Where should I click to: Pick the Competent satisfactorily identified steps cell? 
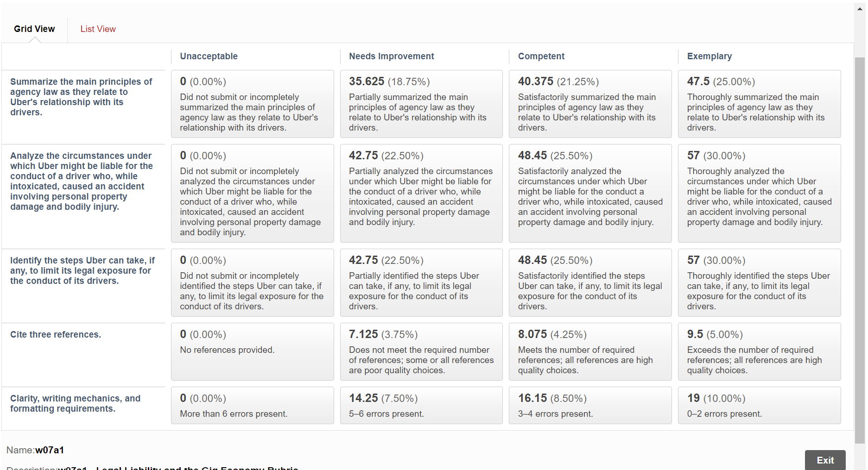590,282
